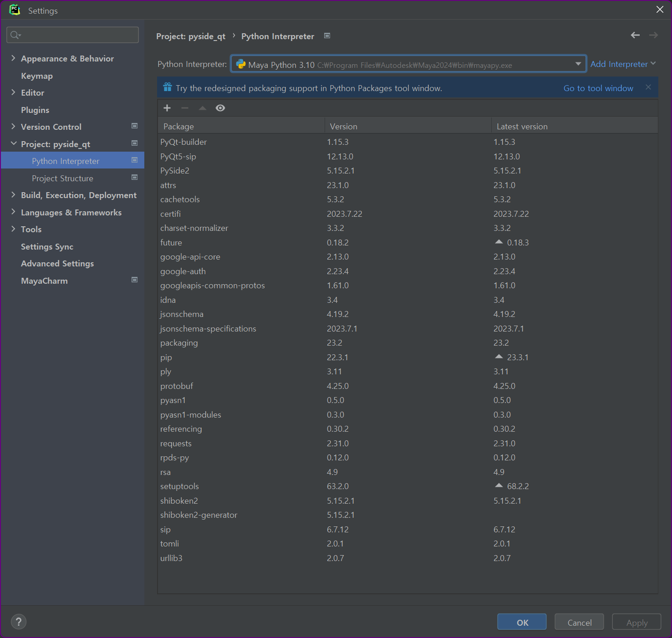Viewport: 672px width, 638px height.
Task: Click the settings search field
Action: point(73,35)
